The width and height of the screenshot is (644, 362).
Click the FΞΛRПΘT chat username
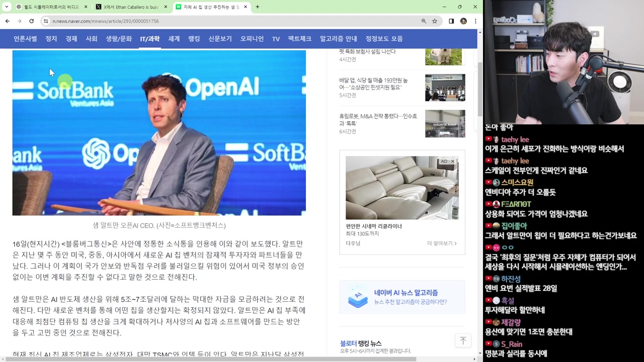(x=516, y=204)
